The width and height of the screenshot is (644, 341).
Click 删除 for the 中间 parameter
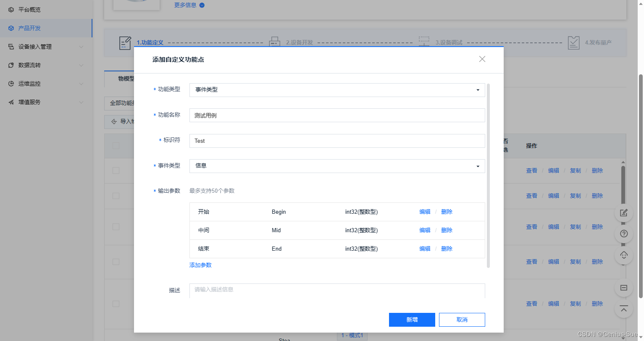click(x=447, y=230)
